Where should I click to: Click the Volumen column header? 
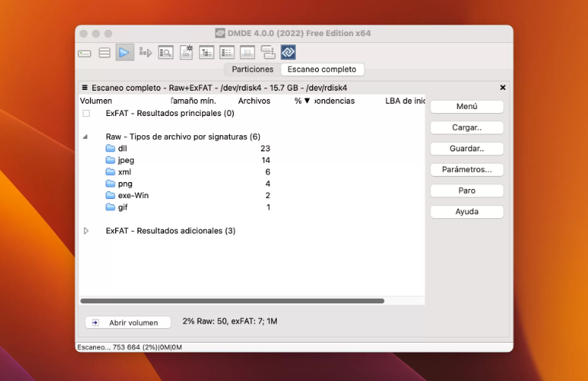[96, 101]
